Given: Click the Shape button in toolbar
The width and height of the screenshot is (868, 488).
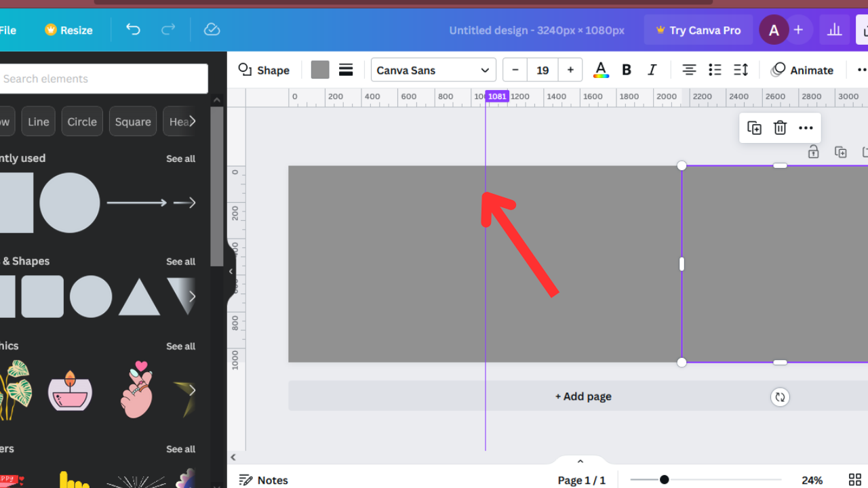Looking at the screenshot, I should point(264,70).
